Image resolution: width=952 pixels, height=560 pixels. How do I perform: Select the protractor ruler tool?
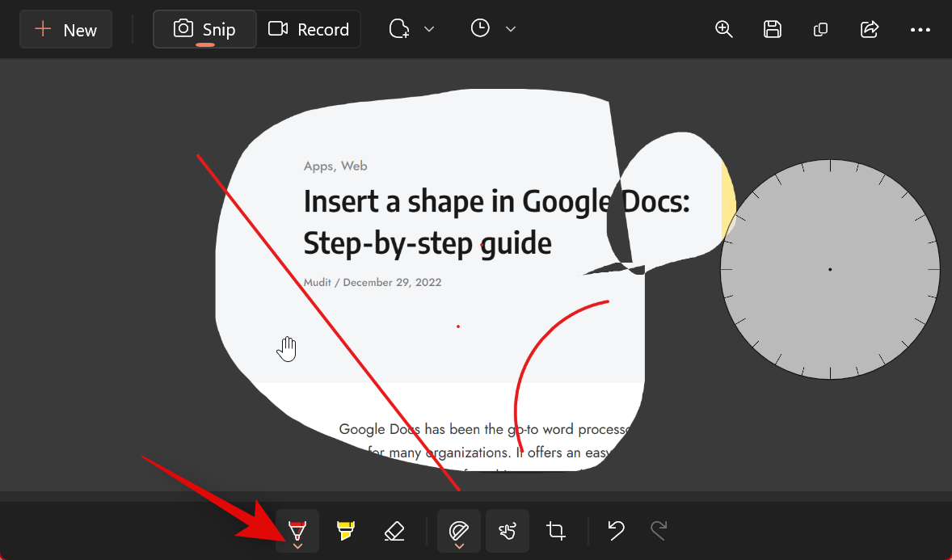459,530
